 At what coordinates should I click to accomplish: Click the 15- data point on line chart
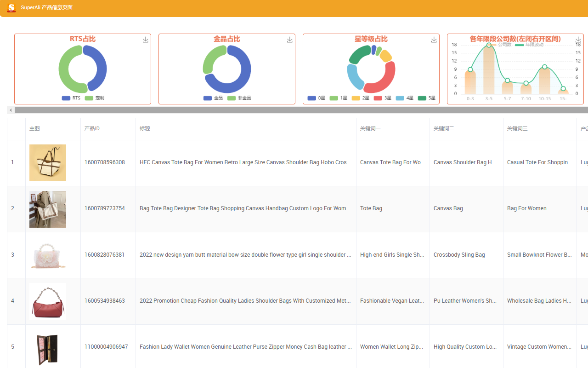pos(563,88)
